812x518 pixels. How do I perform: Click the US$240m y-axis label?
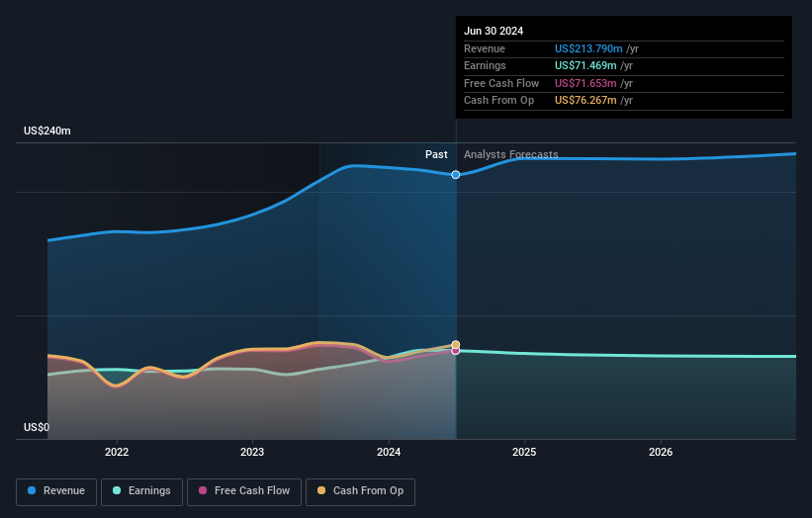47,130
